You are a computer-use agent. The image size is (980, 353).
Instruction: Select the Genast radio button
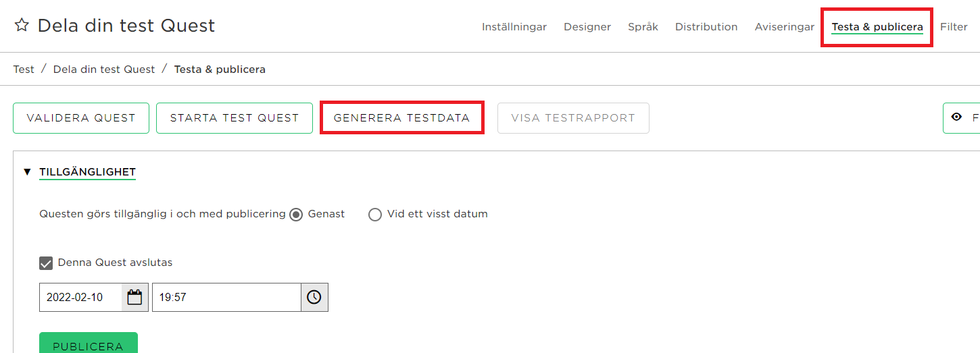pos(296,215)
